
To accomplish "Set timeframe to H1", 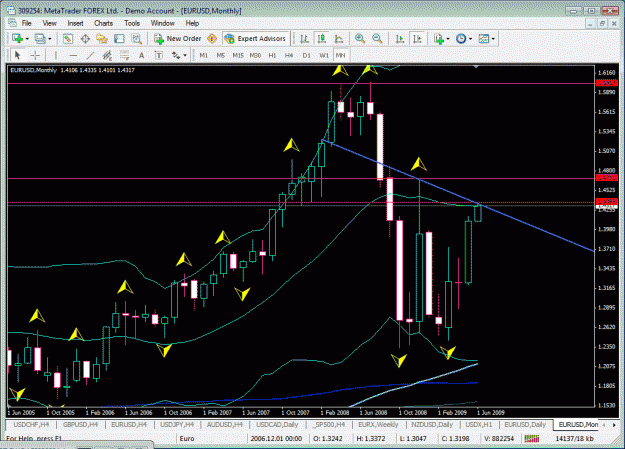I will coord(272,55).
